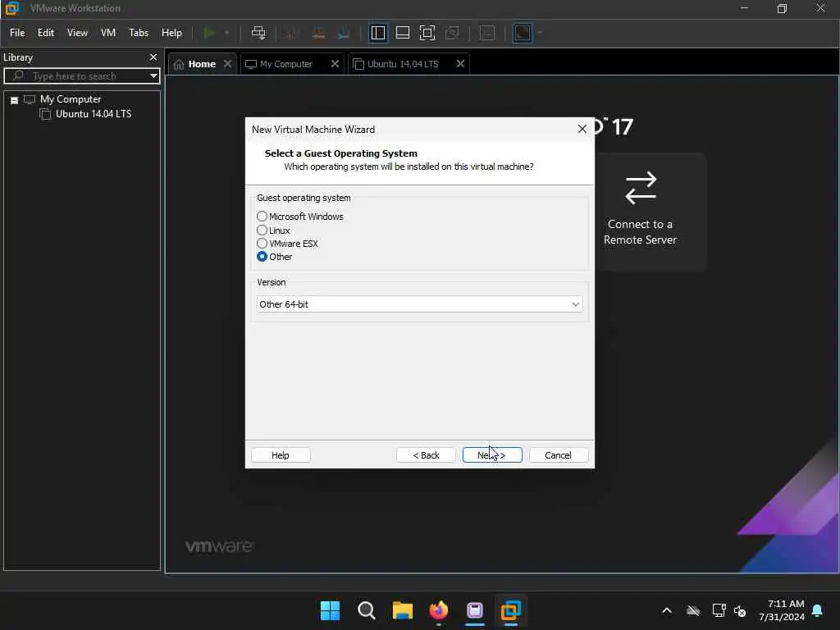
Task: Close the My Computer tab
Action: coord(335,64)
